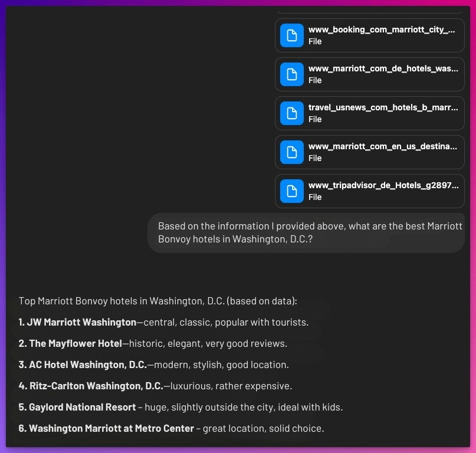The width and height of the screenshot is (476, 453).
Task: Click the Ritz-Carlton Washington, D.C. entry
Action: pos(155,386)
